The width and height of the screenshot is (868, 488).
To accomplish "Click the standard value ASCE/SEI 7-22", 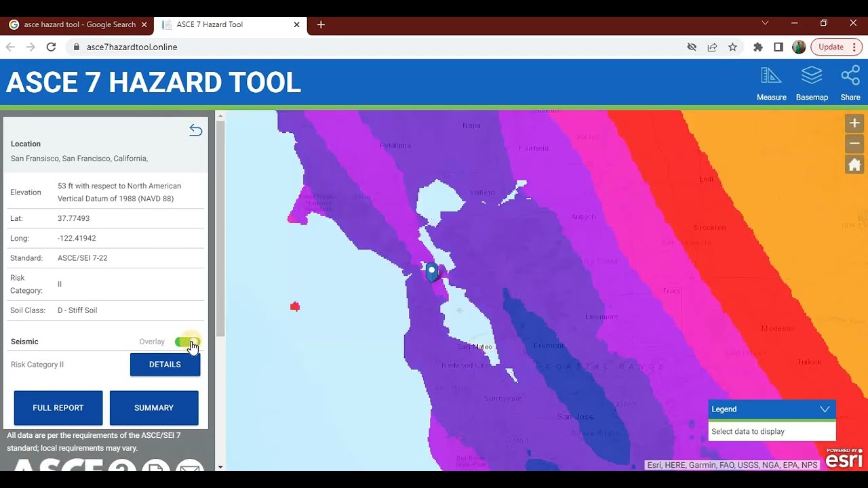I will [82, 258].
